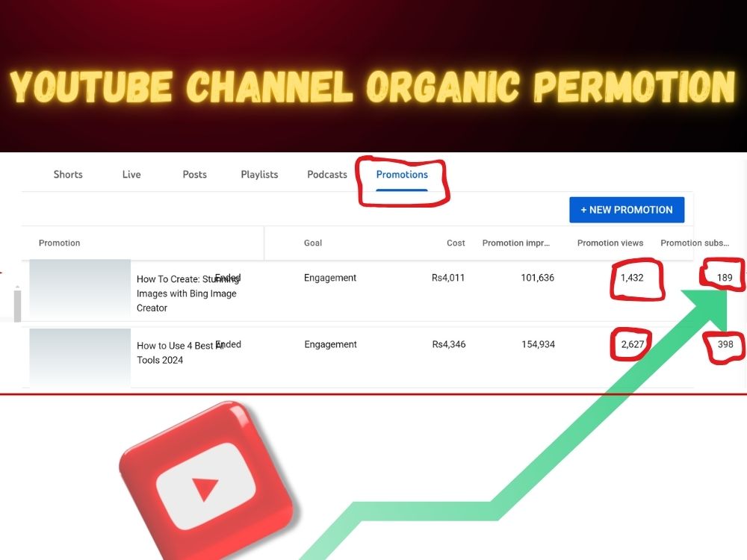Image resolution: width=747 pixels, height=560 pixels.
Task: Switch to the Shorts tab
Action: pyautogui.click(x=68, y=174)
